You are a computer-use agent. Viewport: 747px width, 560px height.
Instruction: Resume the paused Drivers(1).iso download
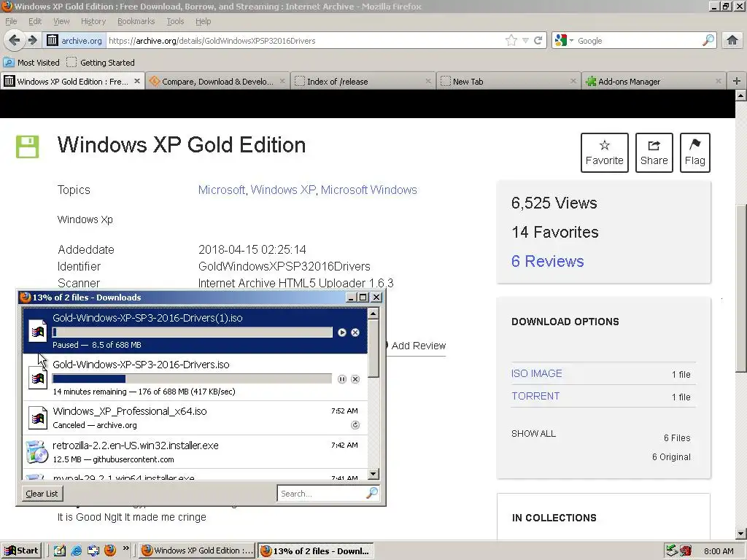(341, 332)
